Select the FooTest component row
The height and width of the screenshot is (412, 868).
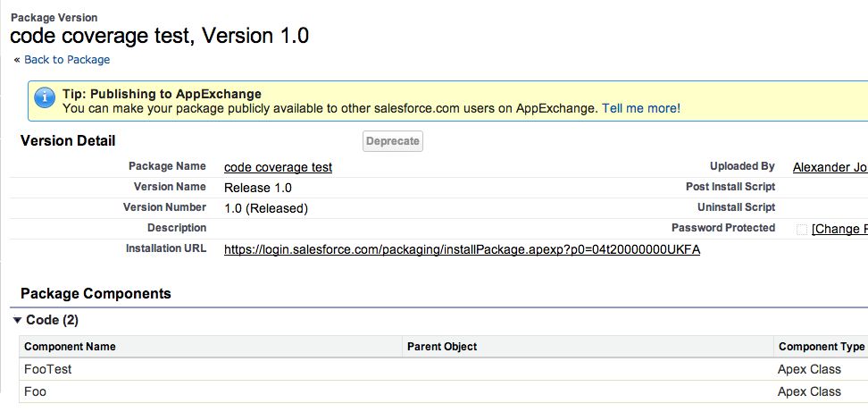tap(48, 369)
